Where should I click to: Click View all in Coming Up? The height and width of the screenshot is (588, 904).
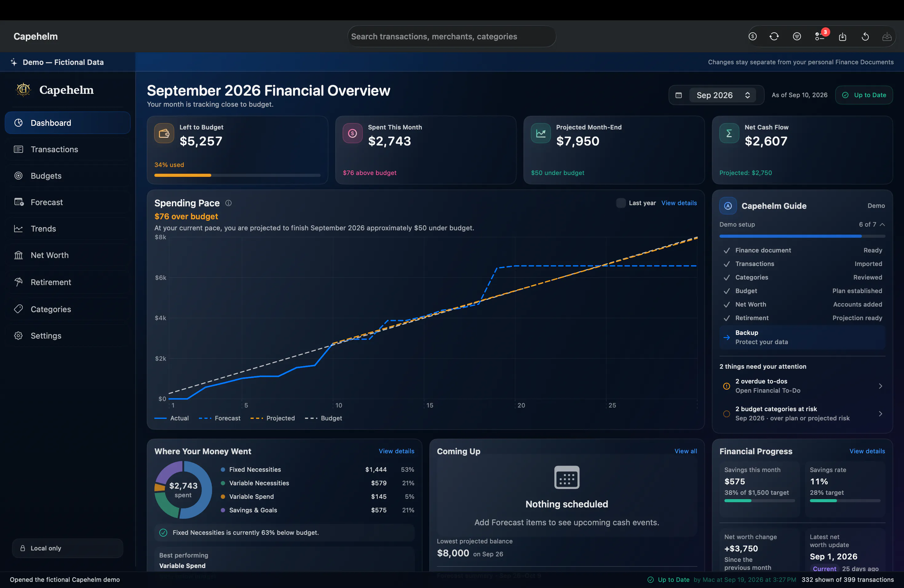point(686,451)
